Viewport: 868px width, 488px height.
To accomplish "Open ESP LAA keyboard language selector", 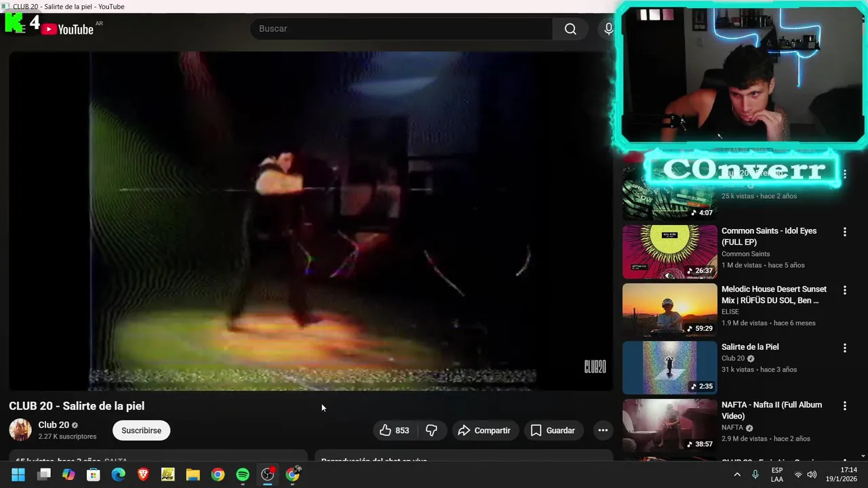I will pos(777,474).
